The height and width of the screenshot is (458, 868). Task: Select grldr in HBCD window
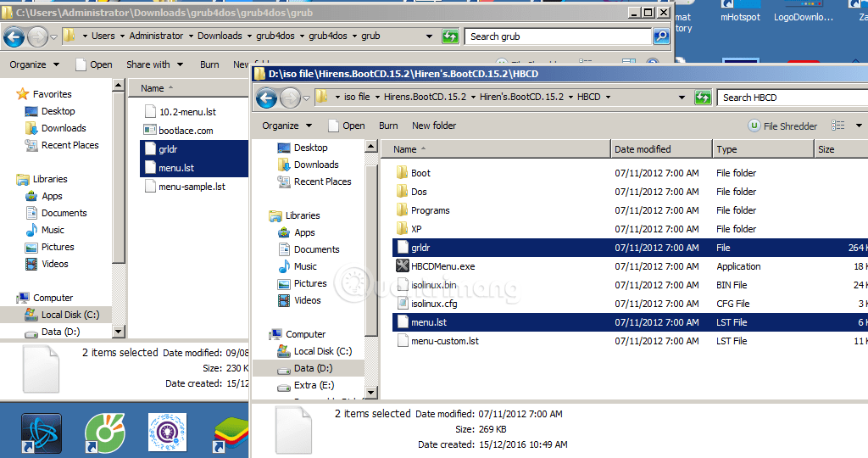(630, 248)
